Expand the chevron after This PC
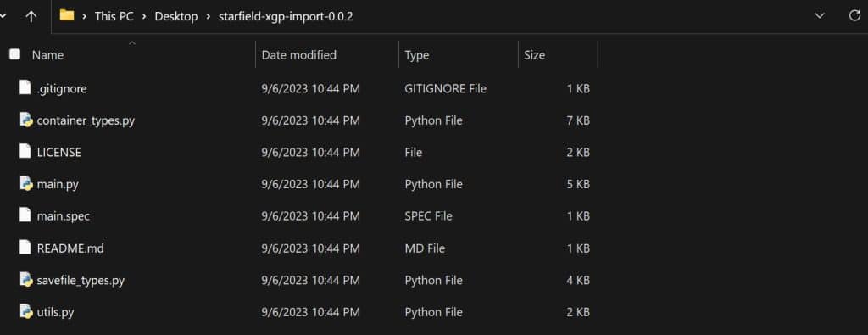 (x=144, y=17)
